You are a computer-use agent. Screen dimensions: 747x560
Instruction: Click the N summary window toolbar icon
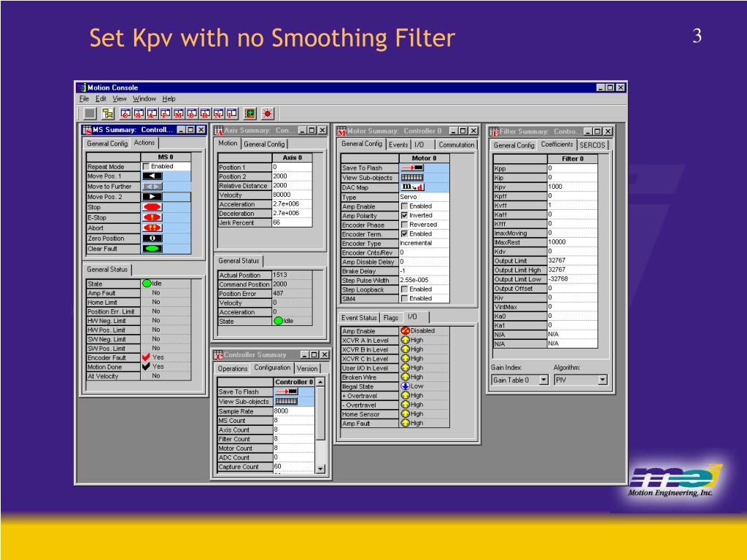coord(219,113)
